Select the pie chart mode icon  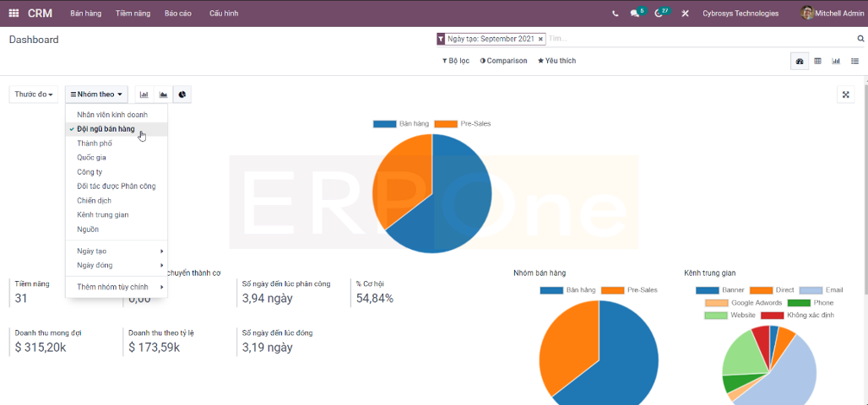(x=182, y=94)
